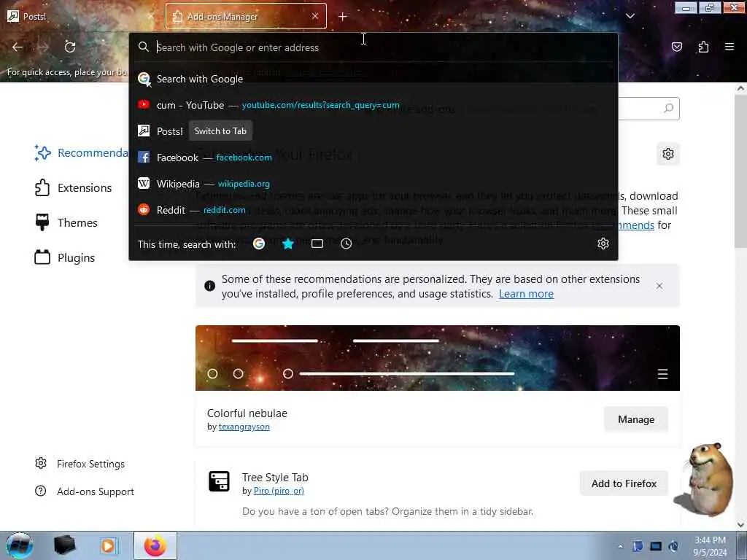Click the Firefox taskbar icon
The height and width of the screenshot is (560, 747).
coord(155,545)
